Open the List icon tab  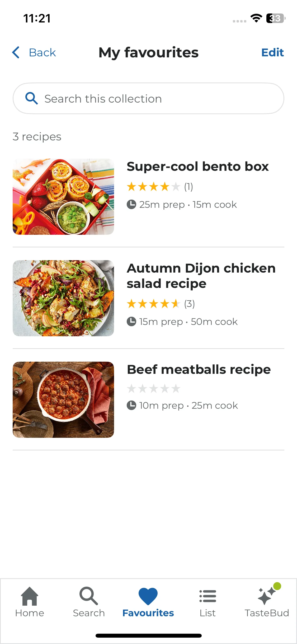click(208, 596)
